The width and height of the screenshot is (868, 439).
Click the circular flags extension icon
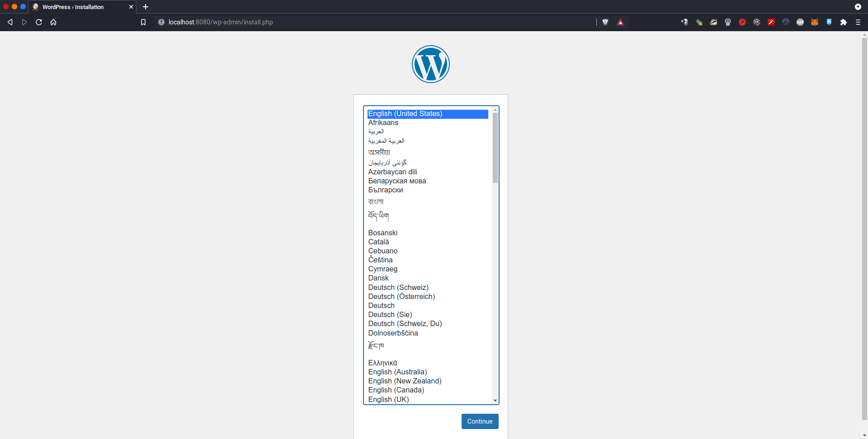tap(757, 22)
